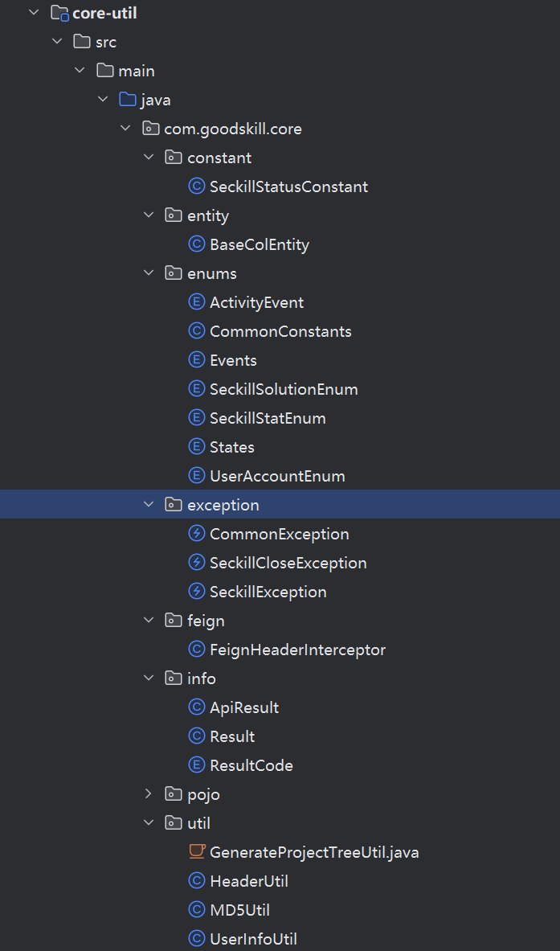Click the enum icon beside ResultCode
Image resolution: width=560 pixels, height=951 pixels.
(x=196, y=765)
